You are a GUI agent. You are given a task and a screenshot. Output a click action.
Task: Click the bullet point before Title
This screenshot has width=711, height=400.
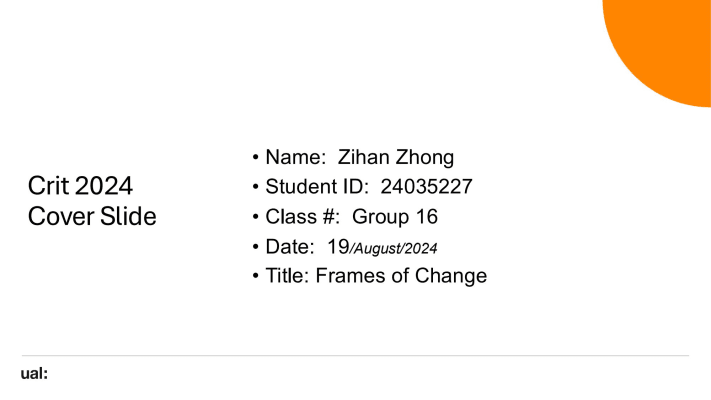click(255, 276)
